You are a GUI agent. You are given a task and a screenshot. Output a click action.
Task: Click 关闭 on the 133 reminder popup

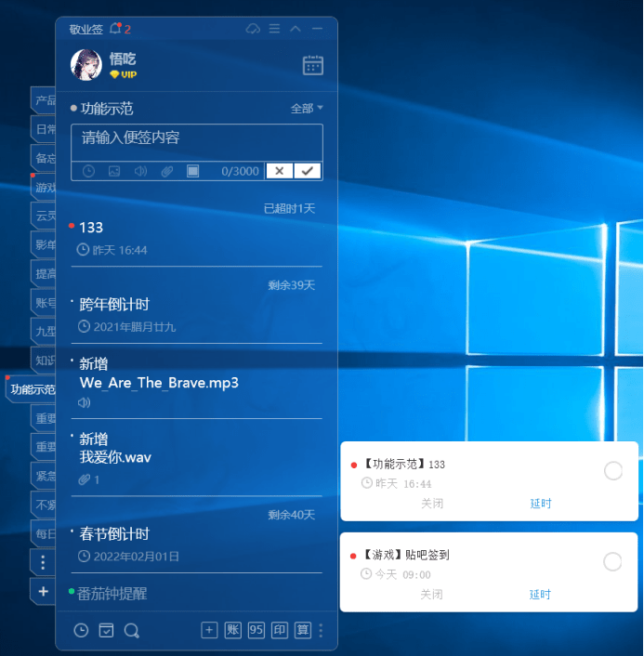tap(432, 503)
